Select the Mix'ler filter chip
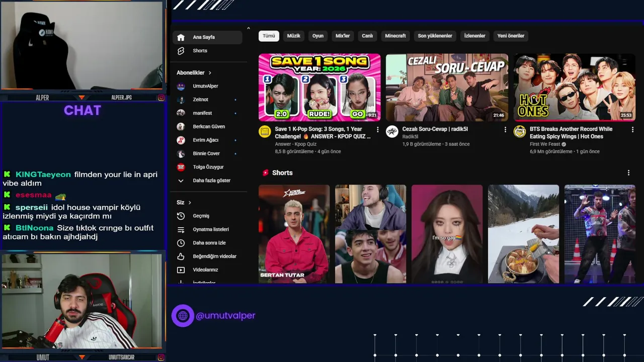 343,36
